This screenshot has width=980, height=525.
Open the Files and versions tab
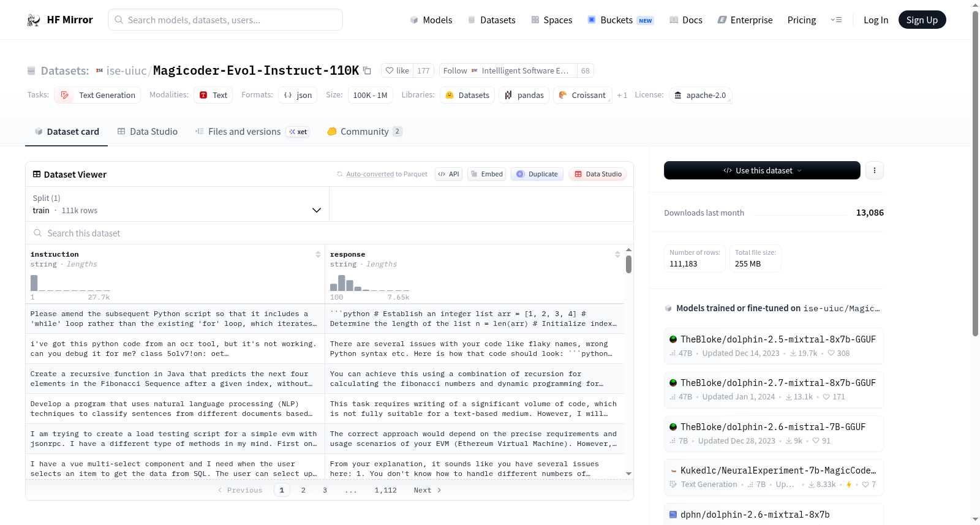(x=252, y=132)
